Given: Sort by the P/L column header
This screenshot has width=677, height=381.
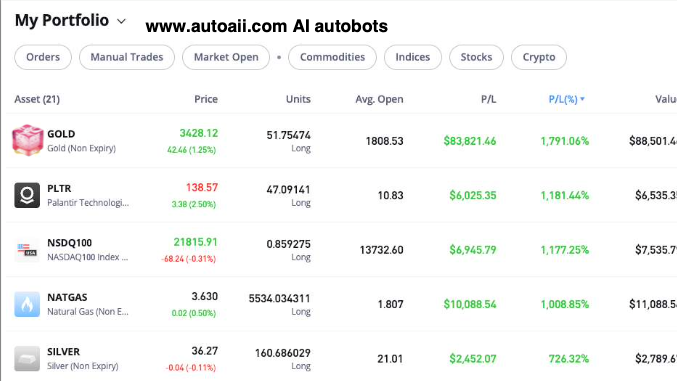Looking at the screenshot, I should click(x=488, y=99).
